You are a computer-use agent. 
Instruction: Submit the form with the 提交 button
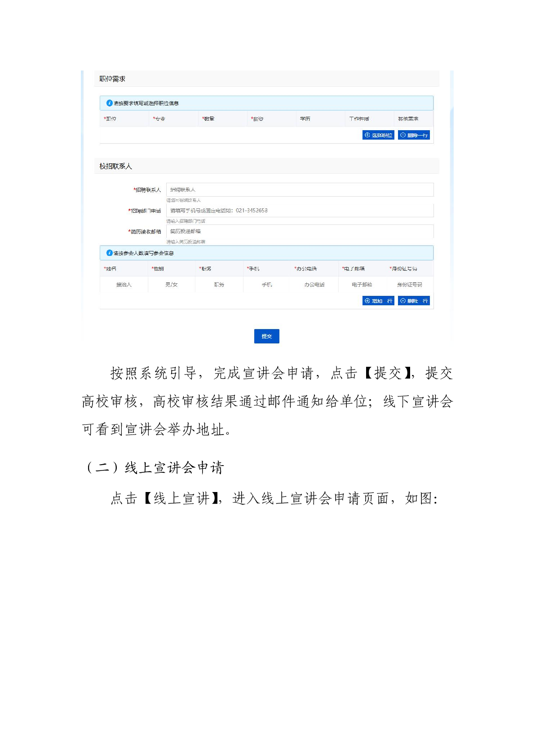click(266, 336)
